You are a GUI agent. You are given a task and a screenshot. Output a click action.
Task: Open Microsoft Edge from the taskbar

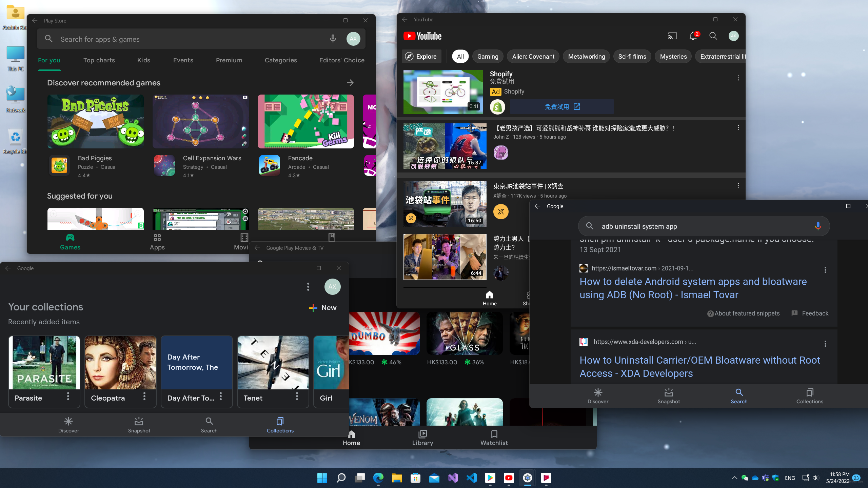pos(378,478)
